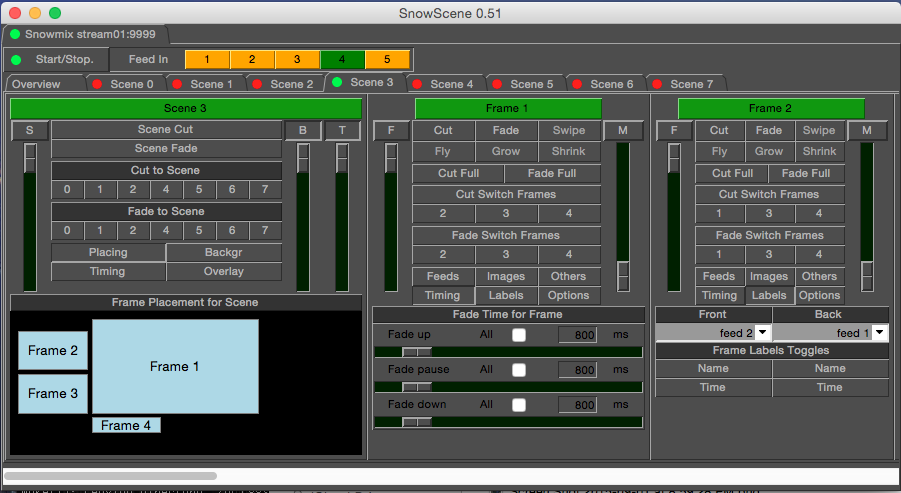The height and width of the screenshot is (493, 901).
Task: Click the green Frame 2 header
Action: [771, 109]
